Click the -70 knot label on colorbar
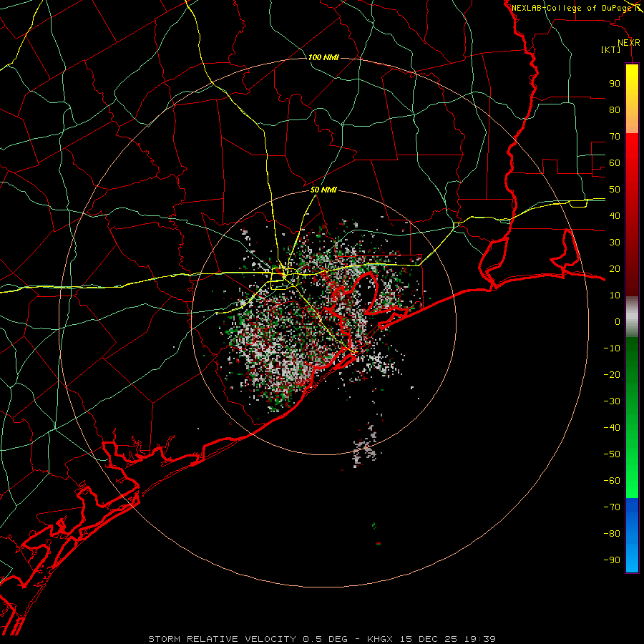 point(612,507)
